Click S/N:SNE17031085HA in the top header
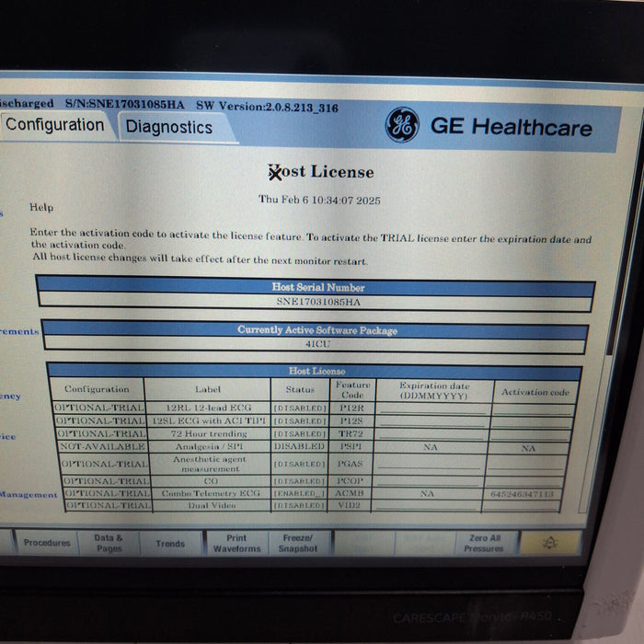Viewport: 644px width, 644px height. 125,104
